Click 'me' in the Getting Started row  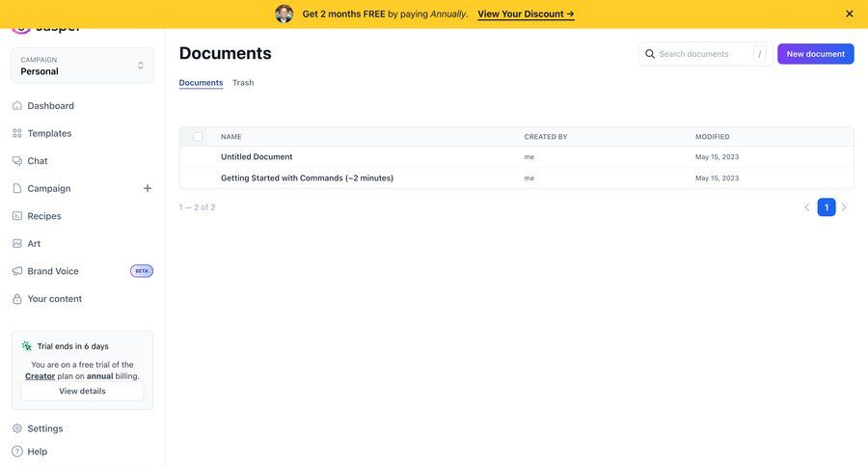tap(529, 178)
